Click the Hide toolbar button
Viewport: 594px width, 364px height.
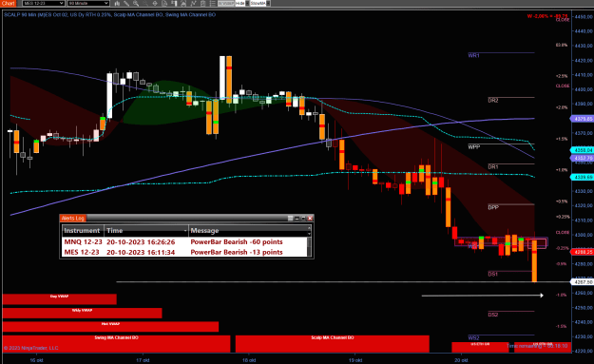pyautogui.click(x=240, y=4)
